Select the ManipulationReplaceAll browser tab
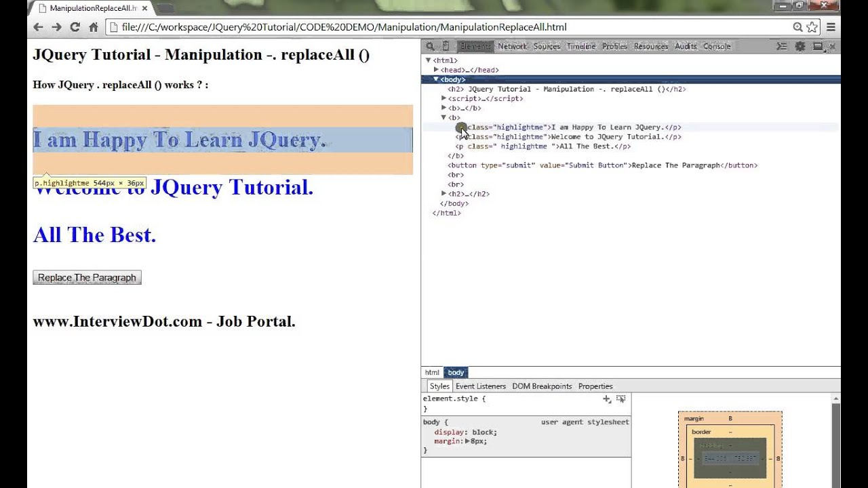The image size is (868, 488). 93,8
